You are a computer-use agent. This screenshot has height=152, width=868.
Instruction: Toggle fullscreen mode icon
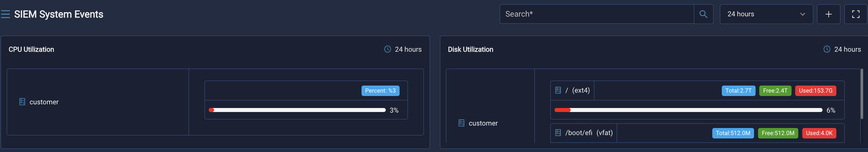[x=855, y=14]
